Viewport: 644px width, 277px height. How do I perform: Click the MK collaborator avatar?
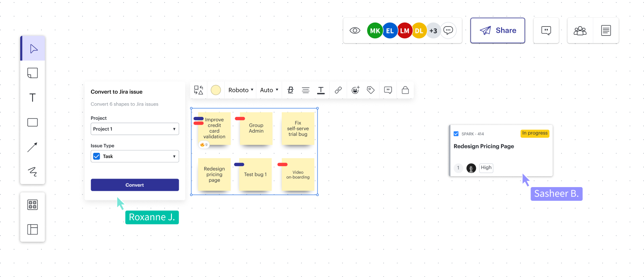[x=375, y=31]
